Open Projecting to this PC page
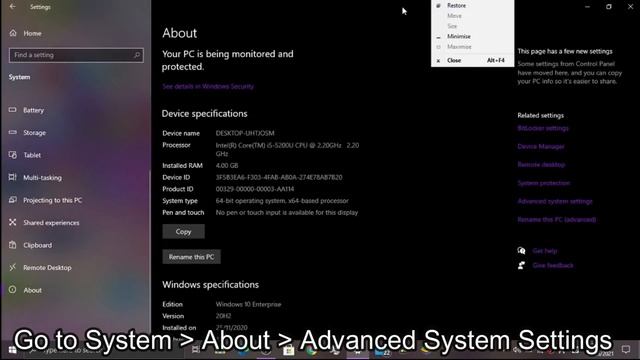The width and height of the screenshot is (640, 360). [x=45, y=200]
